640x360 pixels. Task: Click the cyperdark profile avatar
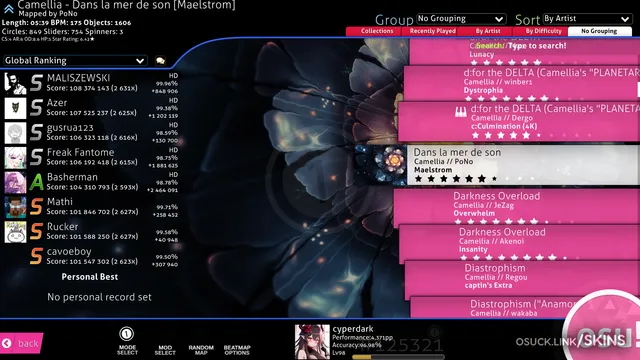point(312,342)
